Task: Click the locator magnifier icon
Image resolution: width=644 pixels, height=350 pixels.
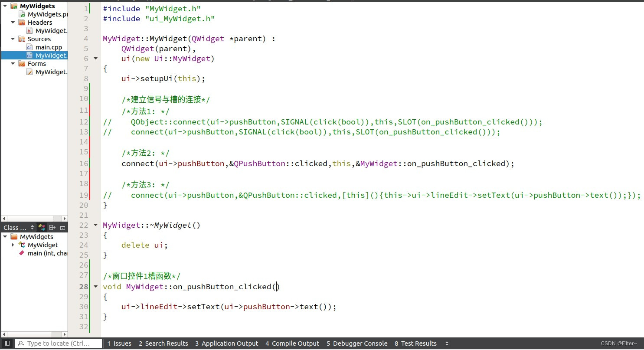Action: pos(20,343)
